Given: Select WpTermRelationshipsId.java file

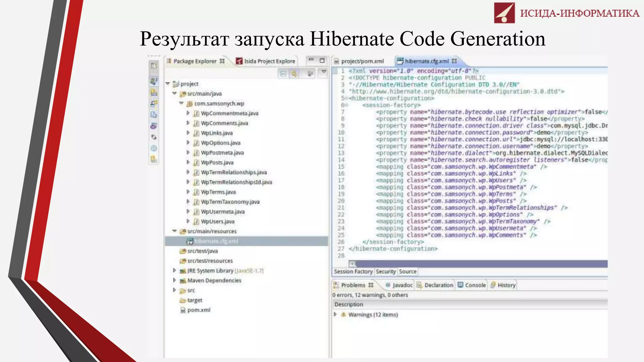Looking at the screenshot, I should (x=236, y=182).
